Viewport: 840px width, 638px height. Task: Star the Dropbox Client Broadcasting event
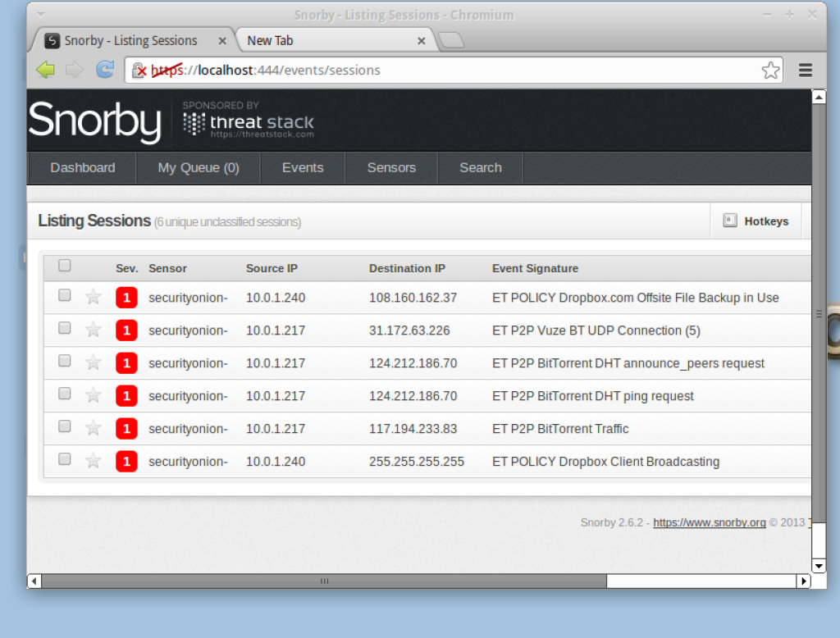click(94, 461)
